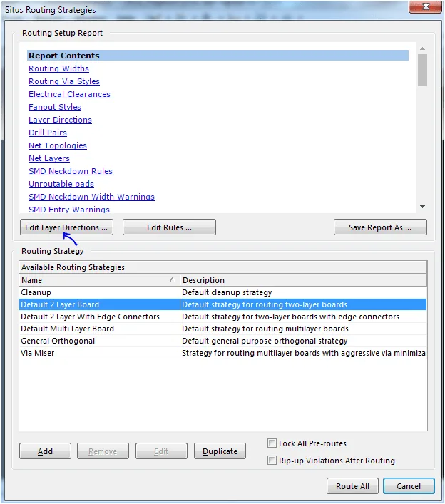Viewport: 445px width, 504px height.
Task: Open the Unroutable pads link
Action: point(61,184)
